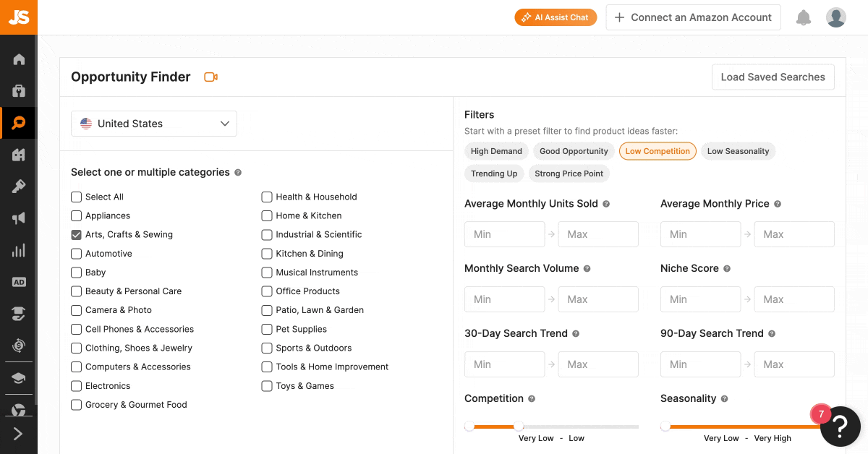Show Monthly Search Volume info icon
Screen dimensions: 868x454
587,269
